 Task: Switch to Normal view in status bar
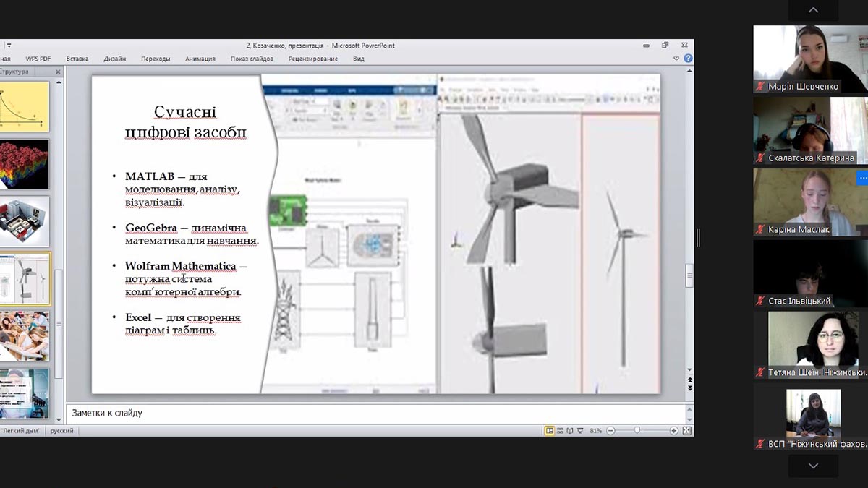pyautogui.click(x=550, y=431)
